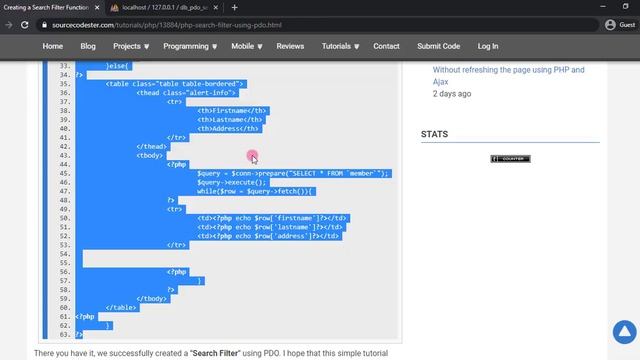This screenshot has height=360, width=640.
Task: Click Submit Code in the navbar
Action: [438, 46]
